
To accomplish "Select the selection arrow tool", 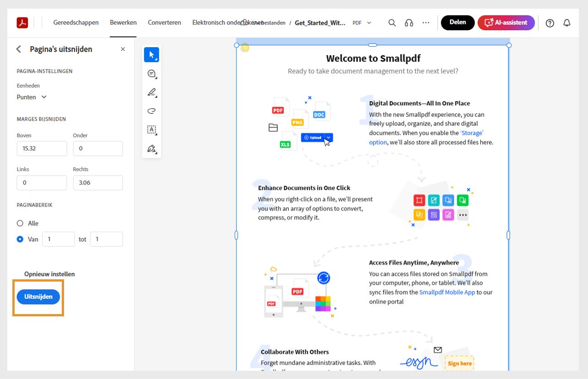I will tap(151, 54).
